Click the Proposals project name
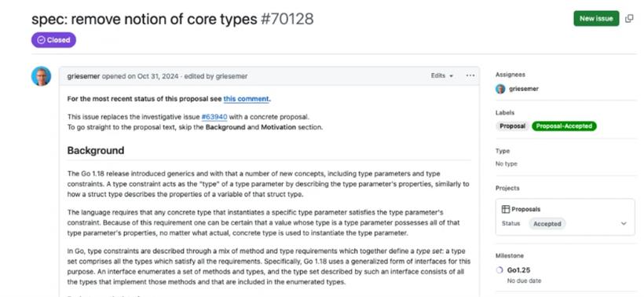 525,209
